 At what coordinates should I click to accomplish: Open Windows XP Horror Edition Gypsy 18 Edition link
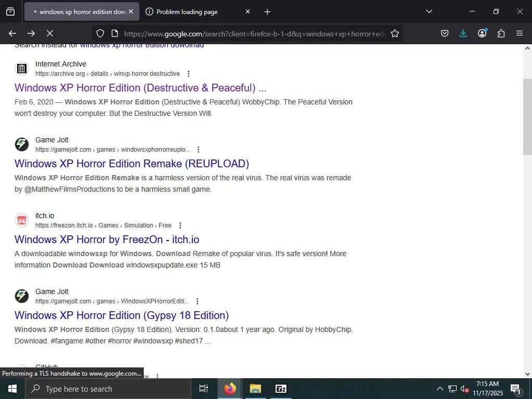(x=122, y=315)
